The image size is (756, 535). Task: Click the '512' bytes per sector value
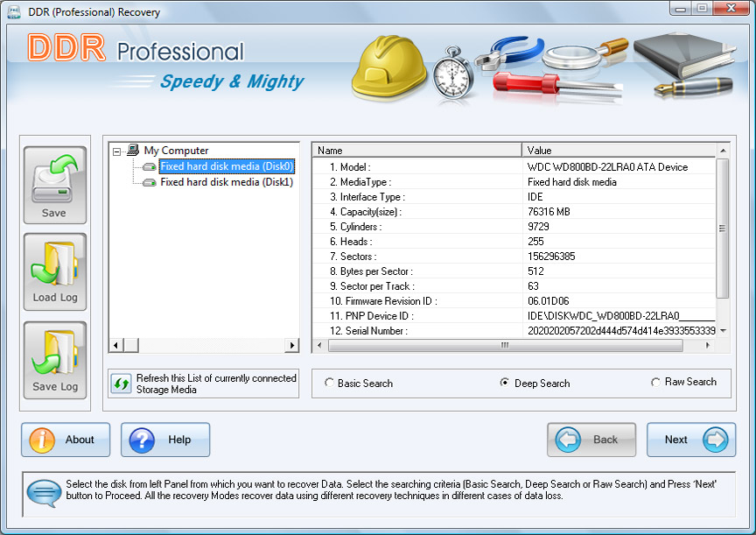coord(535,271)
